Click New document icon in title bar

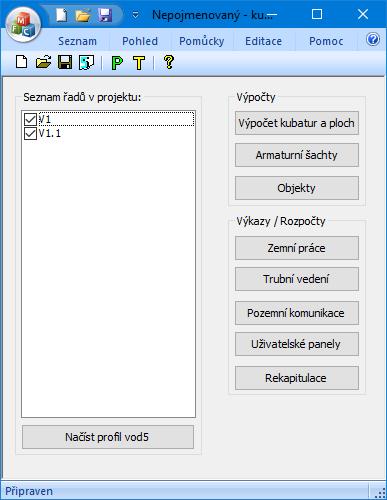[61, 15]
